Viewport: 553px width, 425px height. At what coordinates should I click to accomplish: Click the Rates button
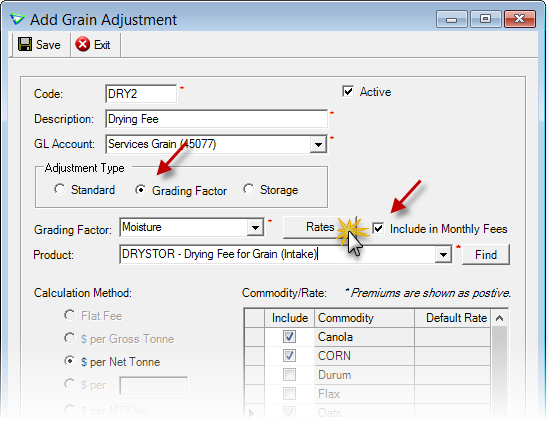pos(320,227)
